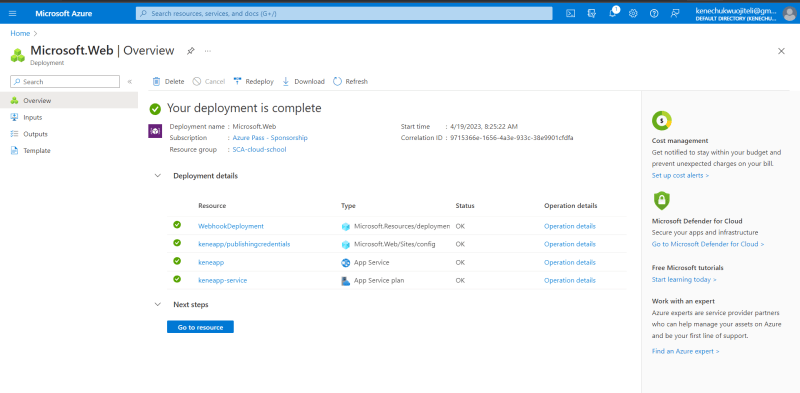800x393 pixels.
Task: Click the purple icon beside Deployment name
Action: point(155,131)
